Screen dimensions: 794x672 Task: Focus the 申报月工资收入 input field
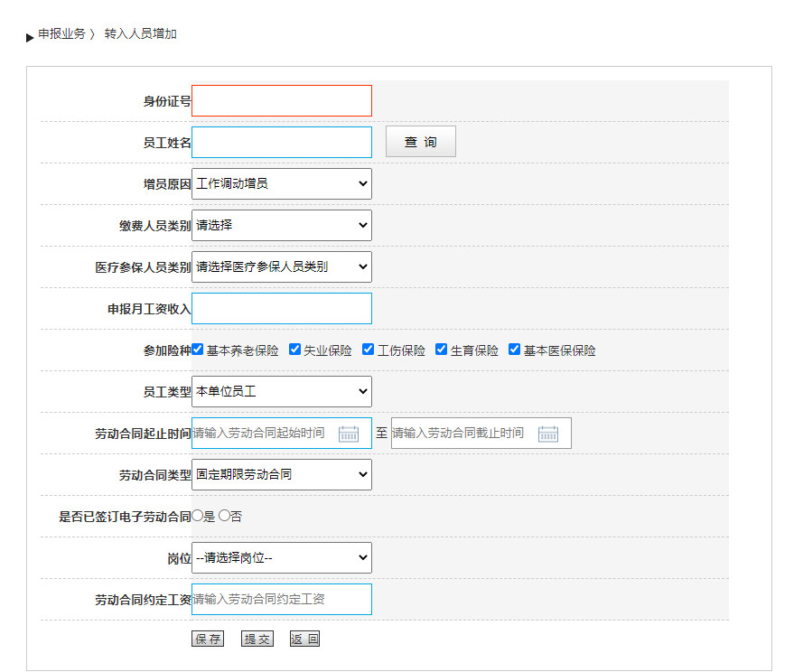pos(282,308)
